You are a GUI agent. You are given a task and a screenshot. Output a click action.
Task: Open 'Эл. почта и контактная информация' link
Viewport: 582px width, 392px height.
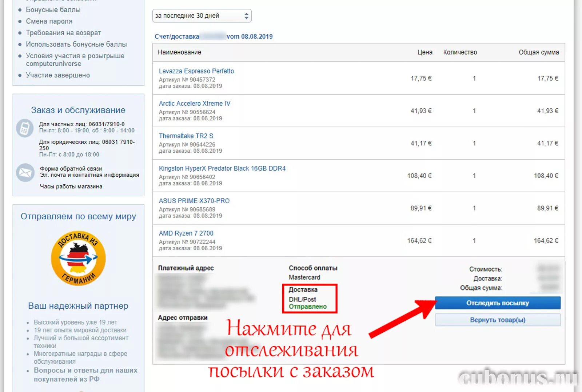pyautogui.click(x=89, y=175)
